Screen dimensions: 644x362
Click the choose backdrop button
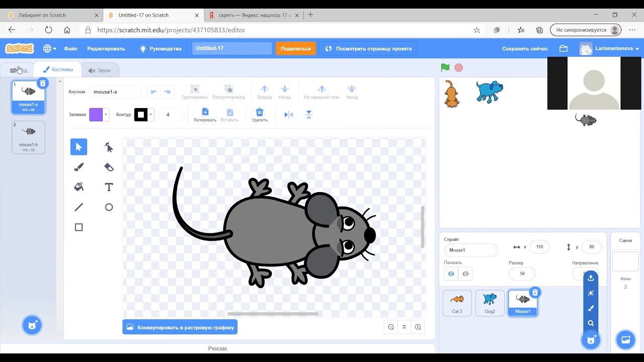[625, 340]
